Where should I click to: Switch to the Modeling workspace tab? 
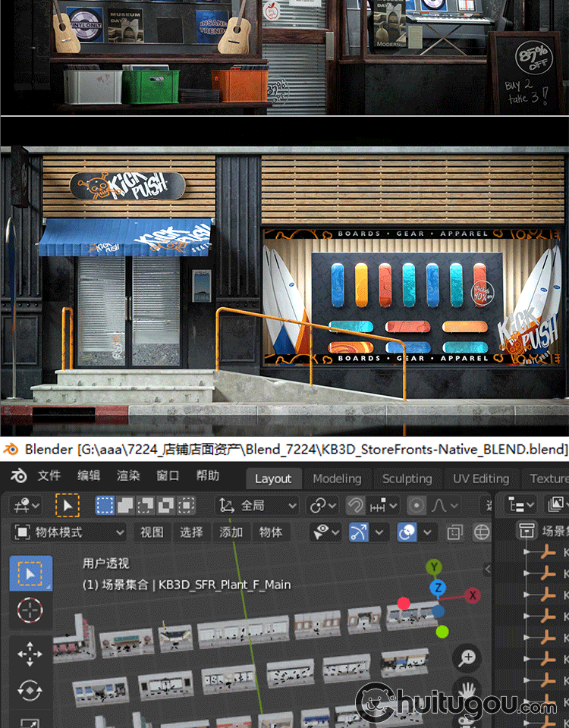pyautogui.click(x=337, y=479)
